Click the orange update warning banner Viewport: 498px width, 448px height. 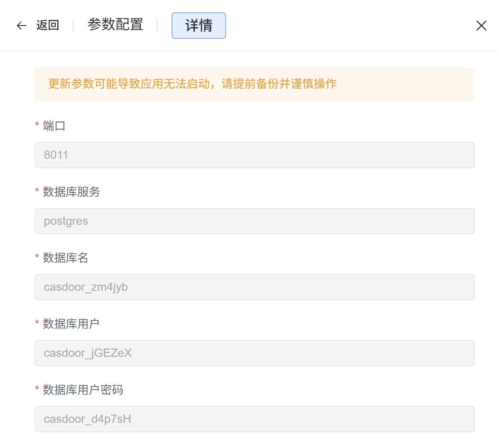coord(255,84)
